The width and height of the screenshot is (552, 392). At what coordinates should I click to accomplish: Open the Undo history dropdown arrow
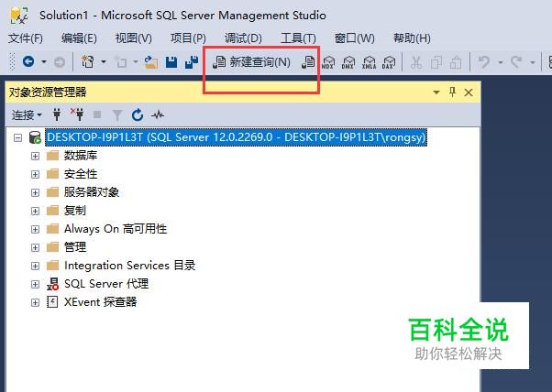pos(501,62)
